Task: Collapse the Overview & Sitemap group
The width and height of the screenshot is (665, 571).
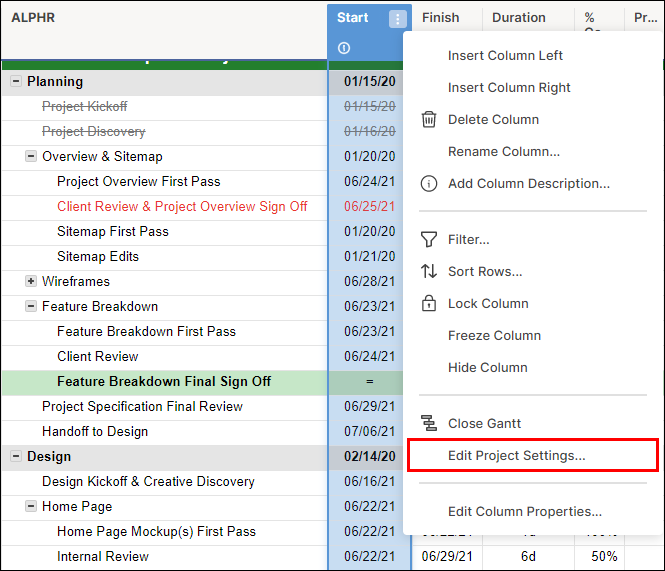Action: point(31,157)
